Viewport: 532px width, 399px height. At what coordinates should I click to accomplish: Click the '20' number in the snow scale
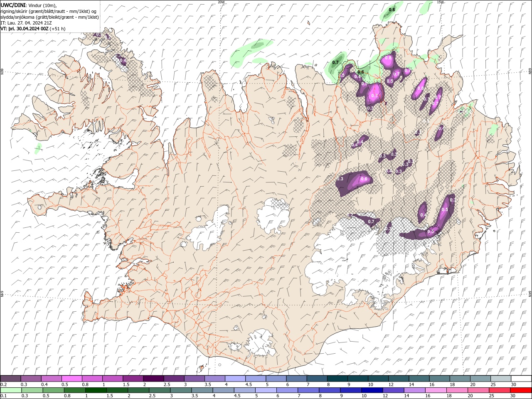click(x=473, y=384)
